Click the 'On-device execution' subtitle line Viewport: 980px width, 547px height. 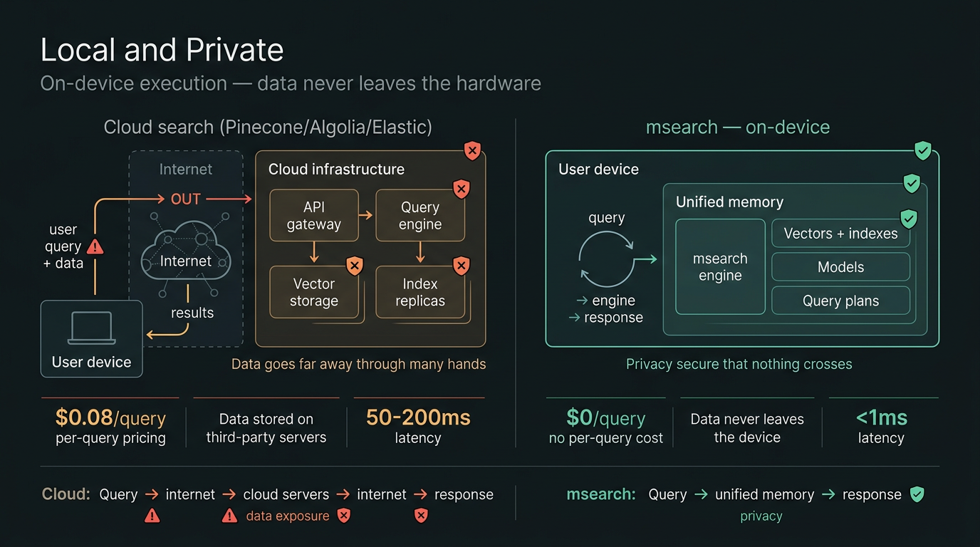[x=291, y=83]
